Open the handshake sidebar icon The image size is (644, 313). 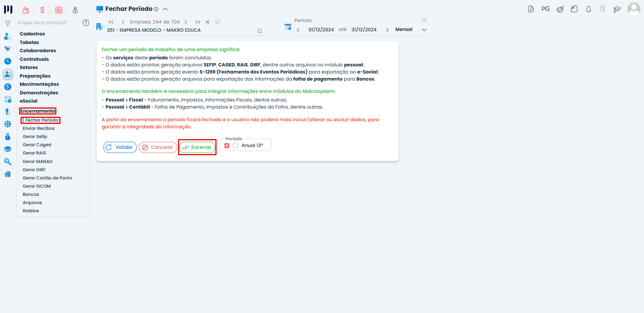7,48
